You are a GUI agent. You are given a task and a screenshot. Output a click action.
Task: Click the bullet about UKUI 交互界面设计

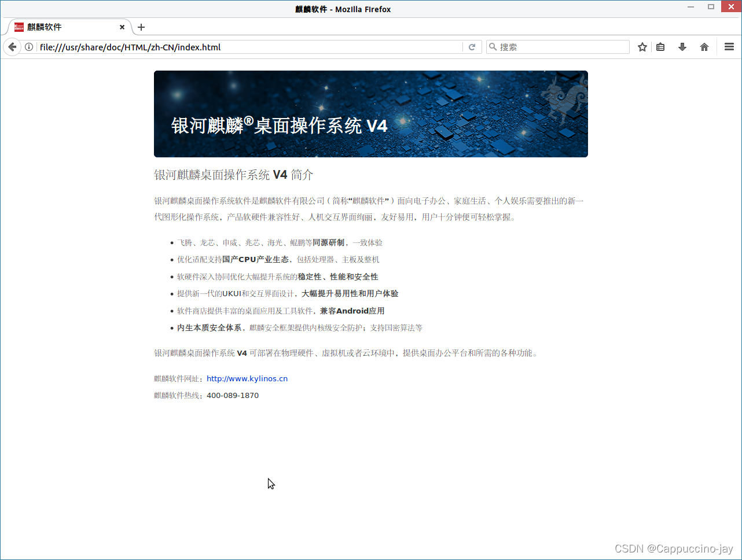[288, 293]
